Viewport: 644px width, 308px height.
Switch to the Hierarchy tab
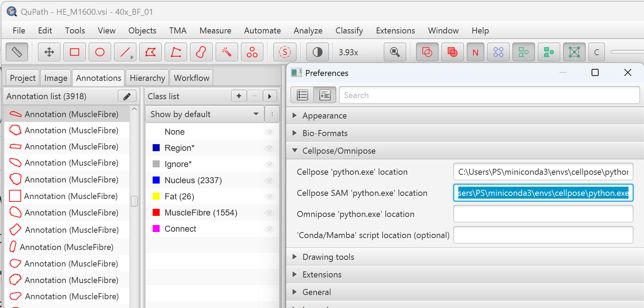click(x=147, y=78)
